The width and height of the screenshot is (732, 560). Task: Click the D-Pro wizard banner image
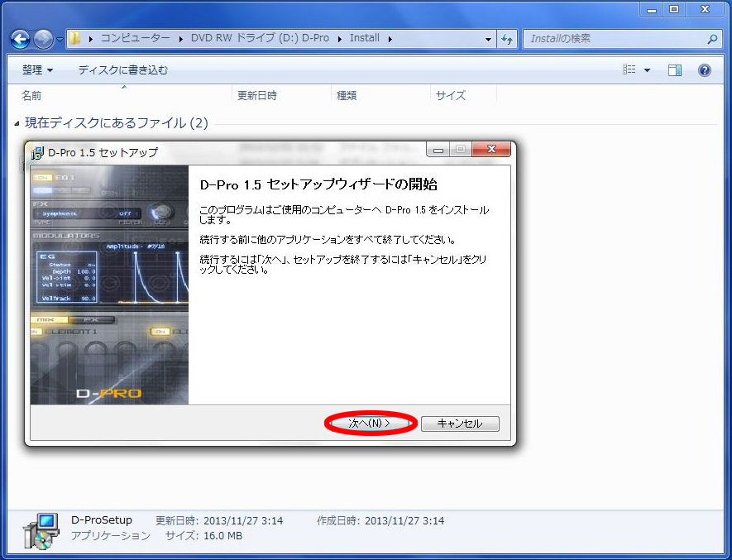point(109,285)
